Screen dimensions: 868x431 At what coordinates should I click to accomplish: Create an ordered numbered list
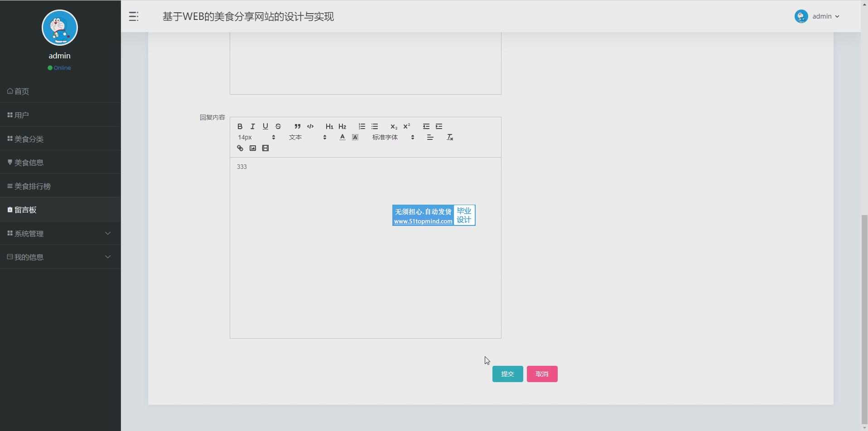point(362,126)
